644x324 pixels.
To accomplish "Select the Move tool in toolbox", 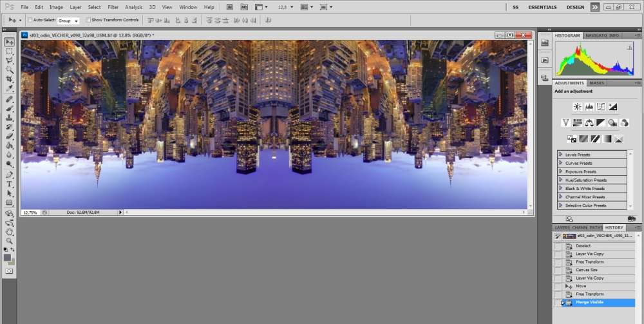I will tap(10, 42).
